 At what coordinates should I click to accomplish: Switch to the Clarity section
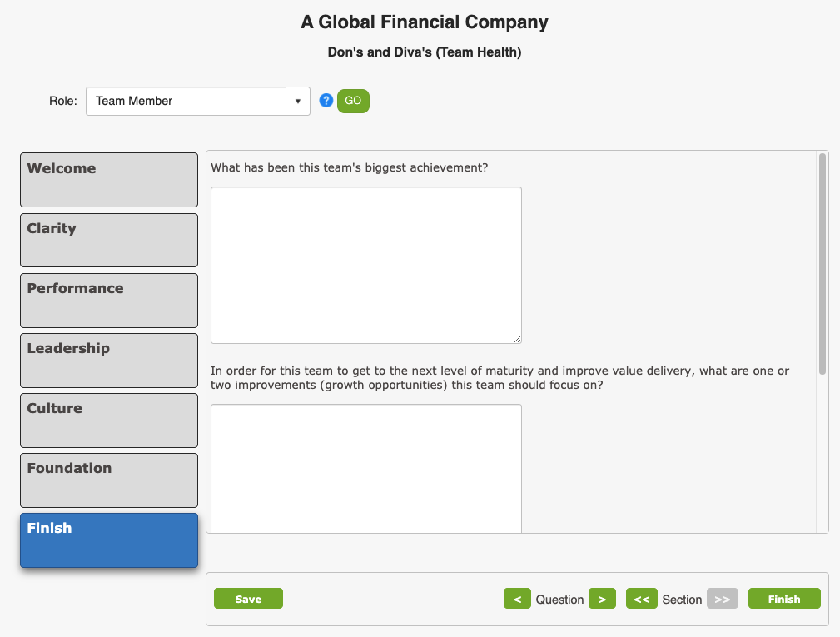tap(109, 240)
